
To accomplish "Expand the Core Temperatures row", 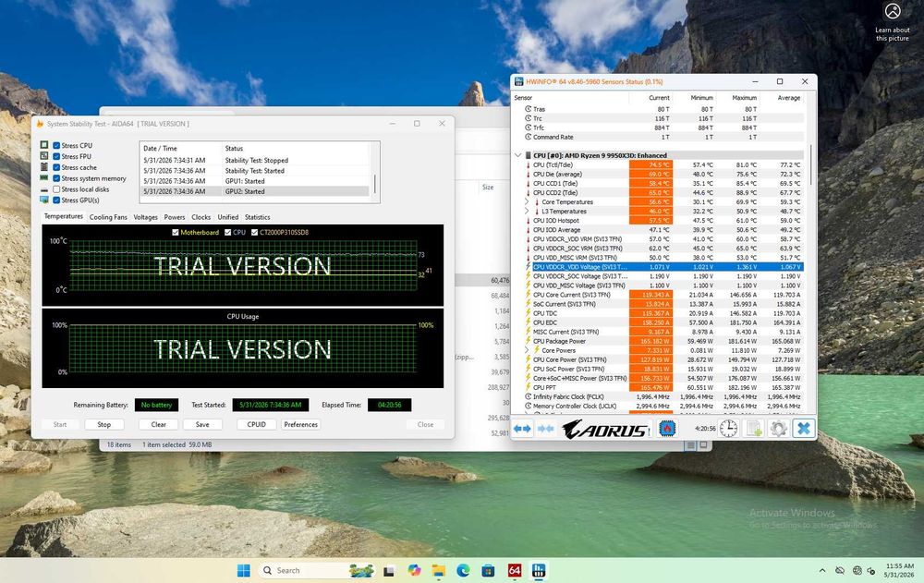I will click(527, 201).
